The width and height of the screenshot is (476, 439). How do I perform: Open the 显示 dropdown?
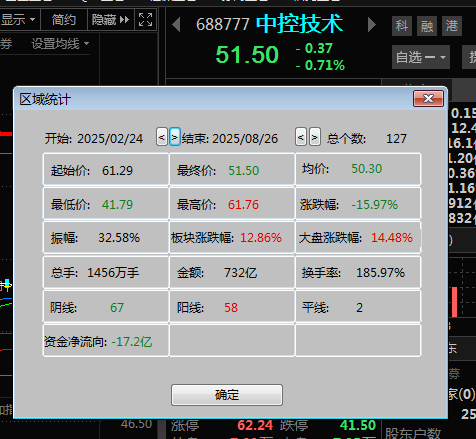[19, 20]
